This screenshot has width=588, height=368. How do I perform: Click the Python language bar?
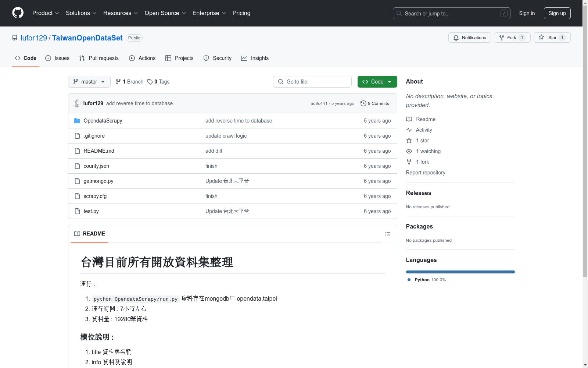[460, 272]
